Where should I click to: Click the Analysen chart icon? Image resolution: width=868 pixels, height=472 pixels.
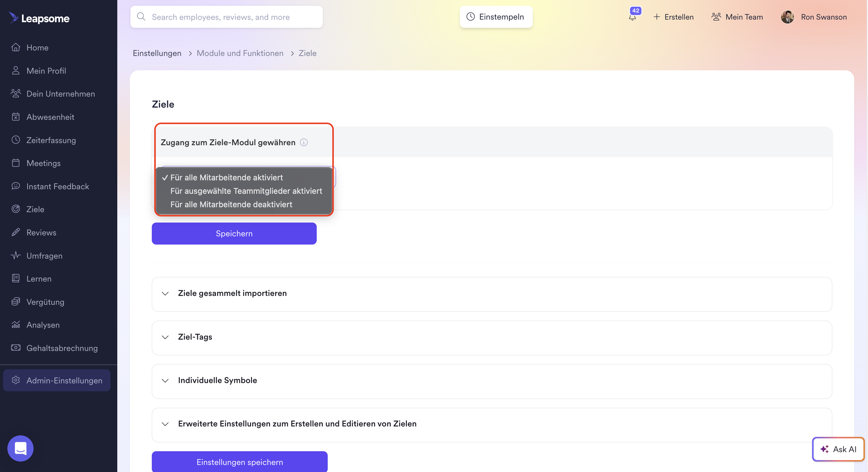(16, 325)
